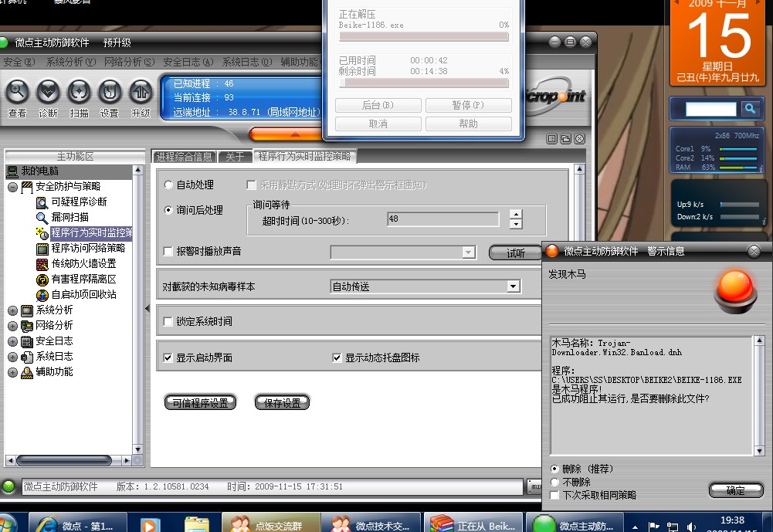Expand the 辅助功能 tree node
Image resolution: width=773 pixels, height=532 pixels.
pos(13,373)
